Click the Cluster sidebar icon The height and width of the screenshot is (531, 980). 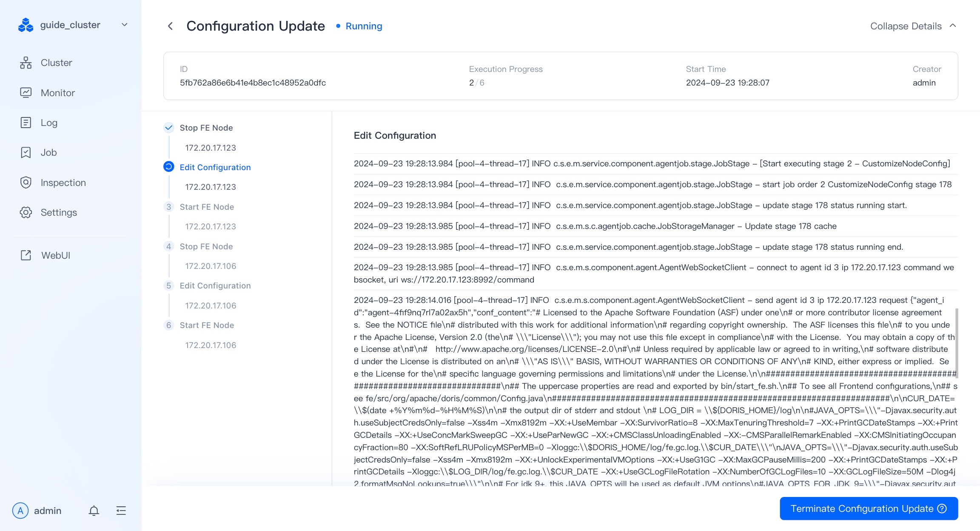(26, 63)
